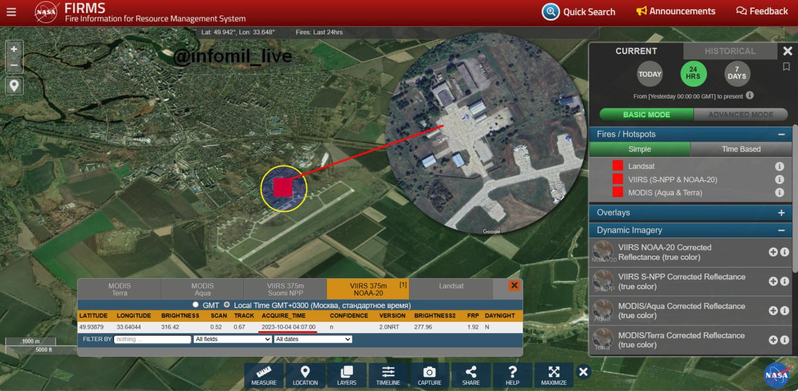Open Quick Search
This screenshot has width=798, height=391.
pos(579,12)
